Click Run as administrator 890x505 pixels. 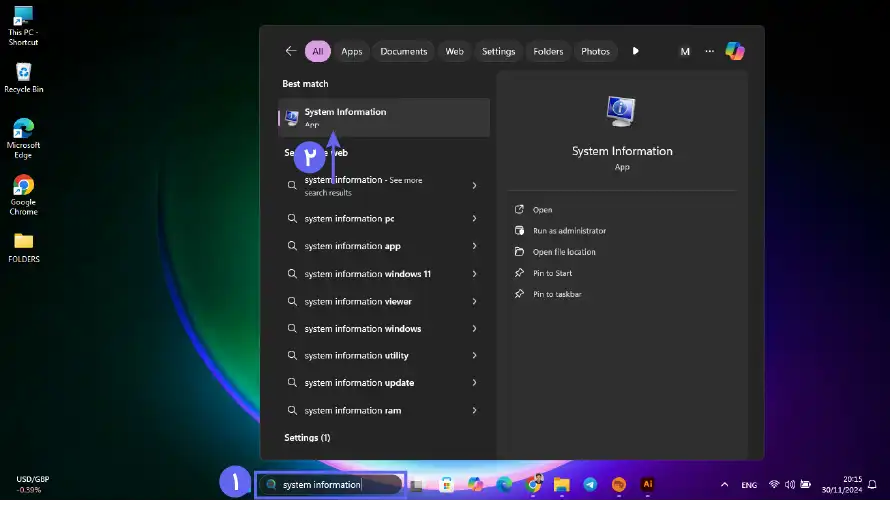pyautogui.click(x=569, y=231)
